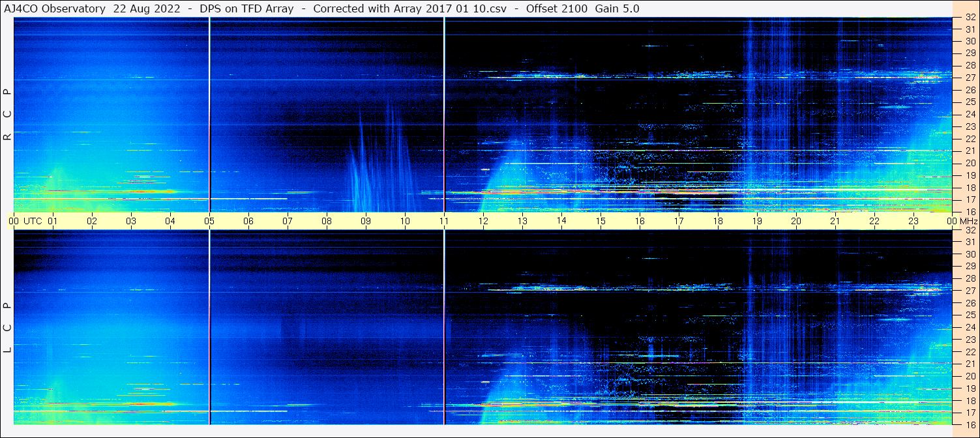Click the 20 MHz label on the LCP scale
Viewport: 980px width, 438px height.
click(970, 376)
